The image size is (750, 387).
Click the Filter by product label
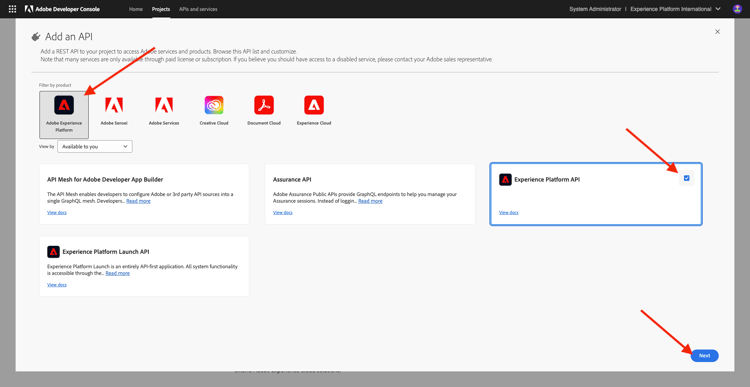tap(55, 85)
